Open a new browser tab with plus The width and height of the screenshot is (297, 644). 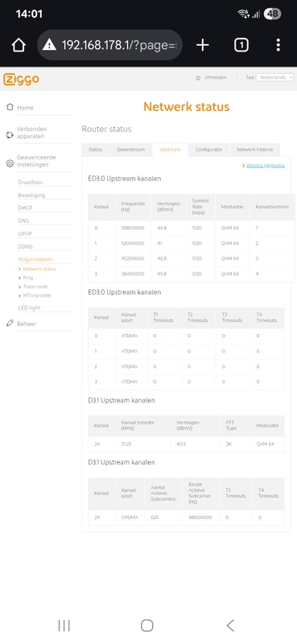(203, 45)
